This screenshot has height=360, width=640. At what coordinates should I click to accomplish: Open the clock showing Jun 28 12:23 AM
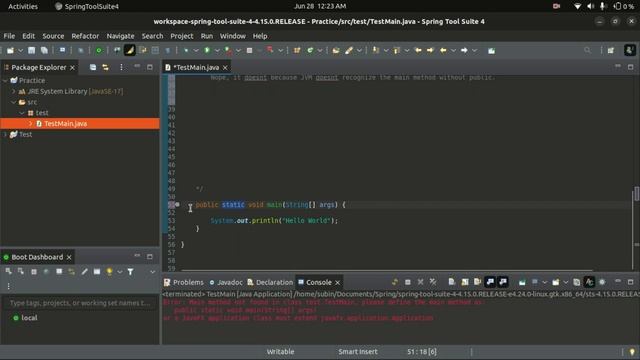[x=320, y=6]
